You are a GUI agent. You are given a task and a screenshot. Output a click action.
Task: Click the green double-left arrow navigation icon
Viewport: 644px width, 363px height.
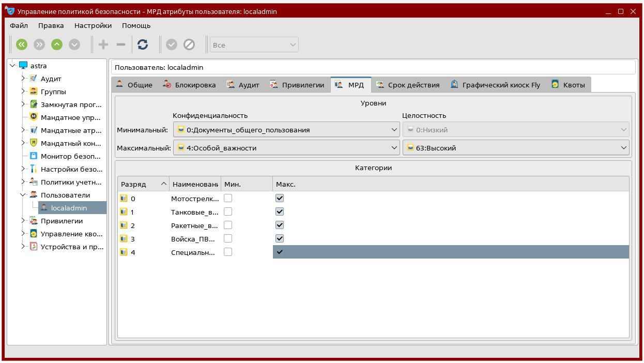[21, 45]
